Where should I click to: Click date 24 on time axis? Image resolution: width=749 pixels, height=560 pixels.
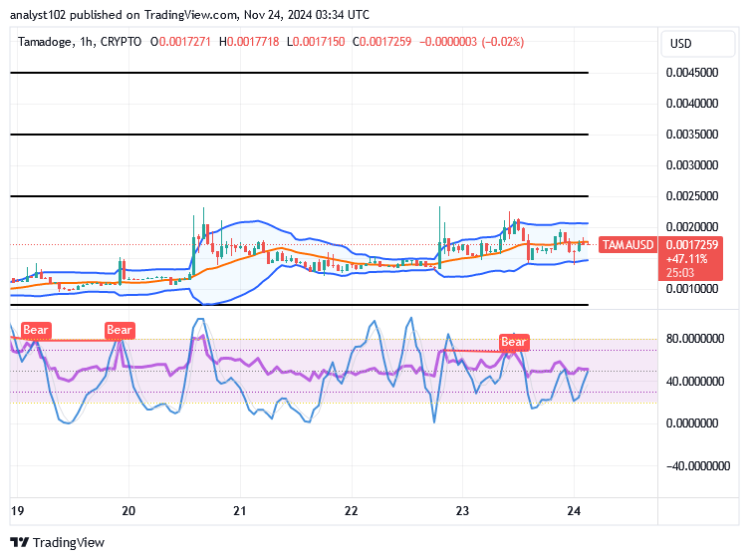click(x=574, y=511)
